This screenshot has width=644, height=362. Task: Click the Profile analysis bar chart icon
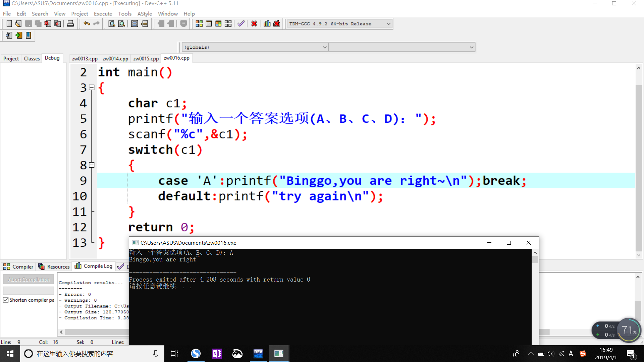point(267,24)
